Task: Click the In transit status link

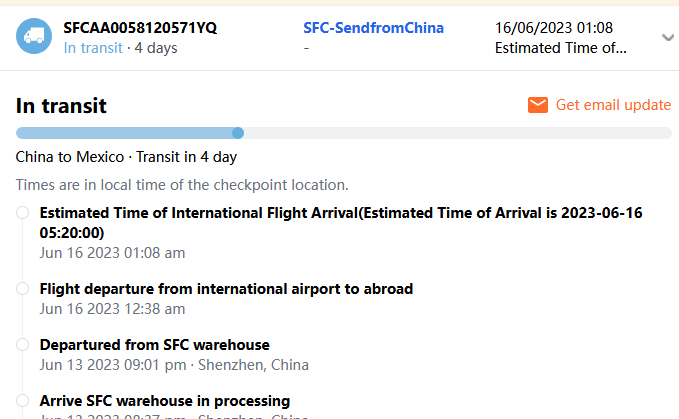Action: click(x=93, y=47)
